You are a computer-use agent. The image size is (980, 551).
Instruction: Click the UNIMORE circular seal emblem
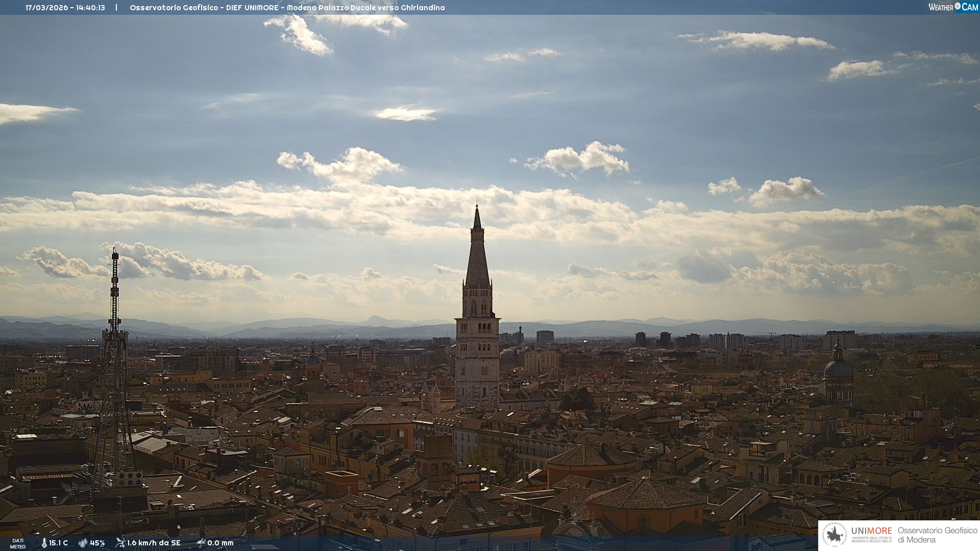coord(835,535)
